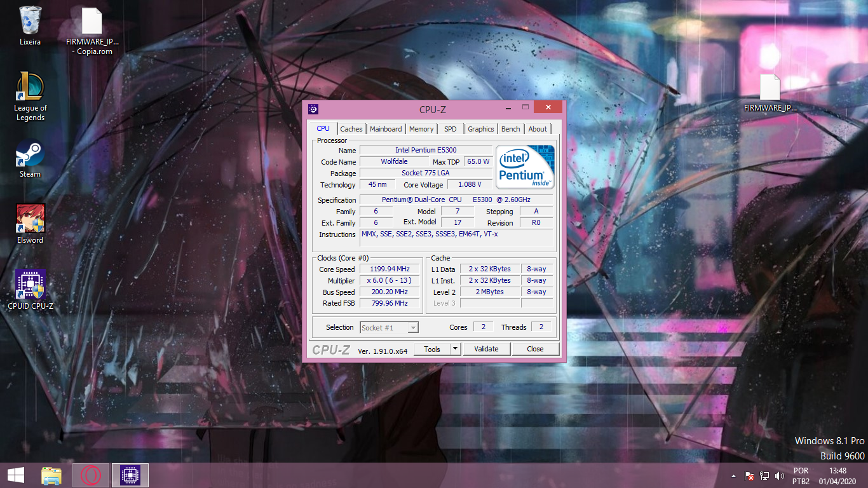
Task: Click the Code Name value Wolfdale
Action: pos(394,162)
